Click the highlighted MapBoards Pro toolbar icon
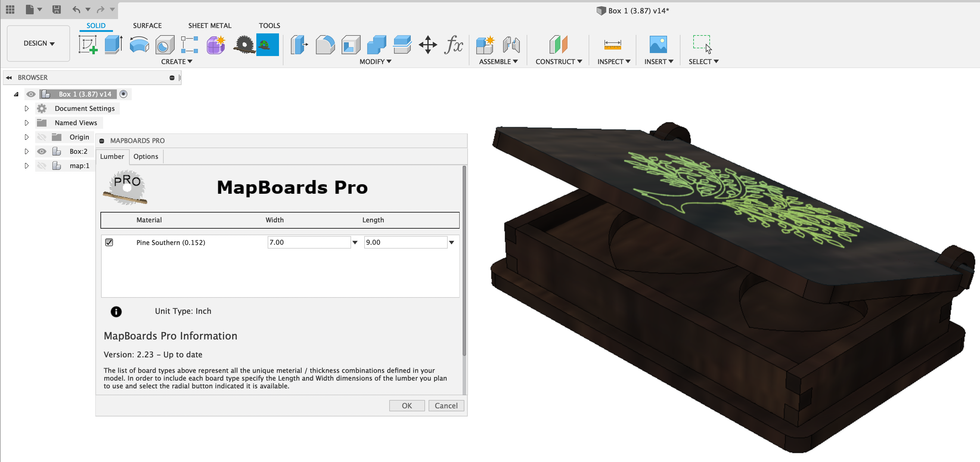This screenshot has height=462, width=980. [267, 44]
